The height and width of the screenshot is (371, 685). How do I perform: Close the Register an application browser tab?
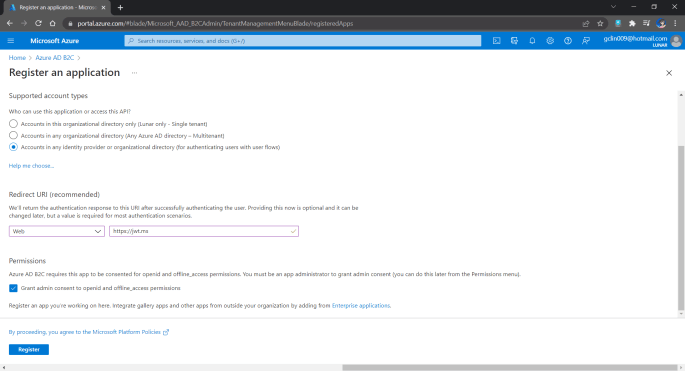click(x=103, y=7)
